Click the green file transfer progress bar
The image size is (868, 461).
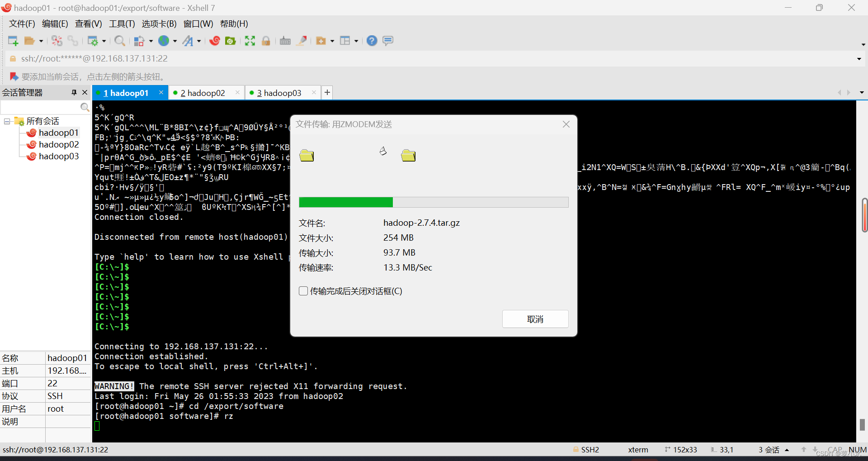pos(434,202)
